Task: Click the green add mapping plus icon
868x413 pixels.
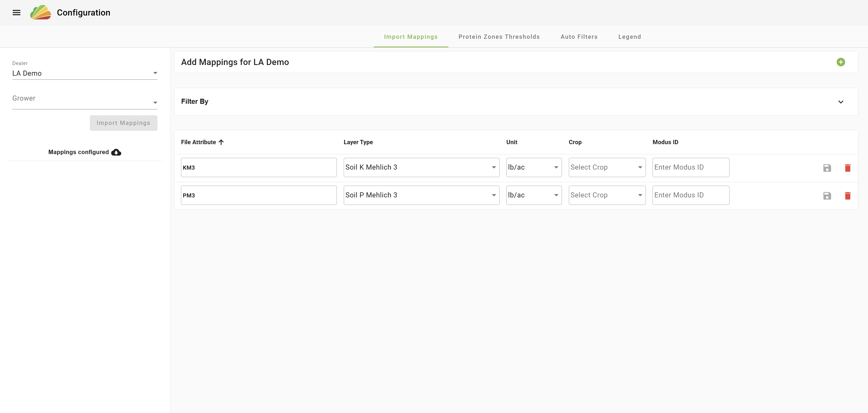Action: [x=840, y=62]
